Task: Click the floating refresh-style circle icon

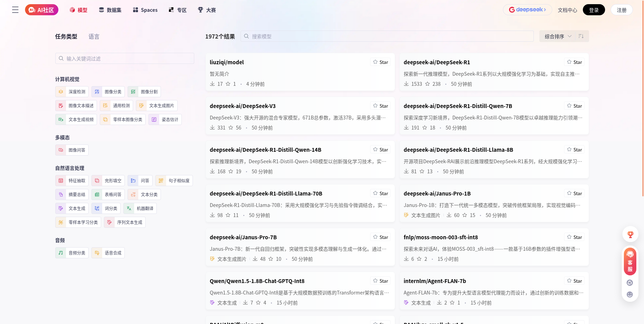Action: point(630,283)
